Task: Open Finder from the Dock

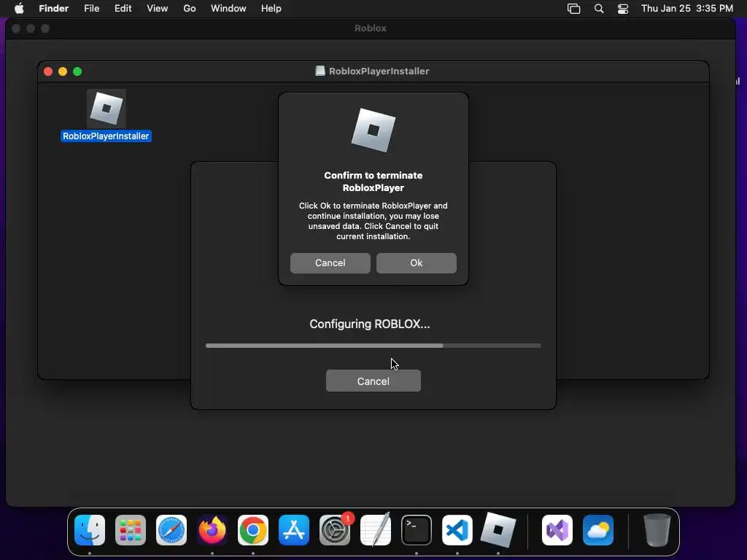Action: pos(90,530)
